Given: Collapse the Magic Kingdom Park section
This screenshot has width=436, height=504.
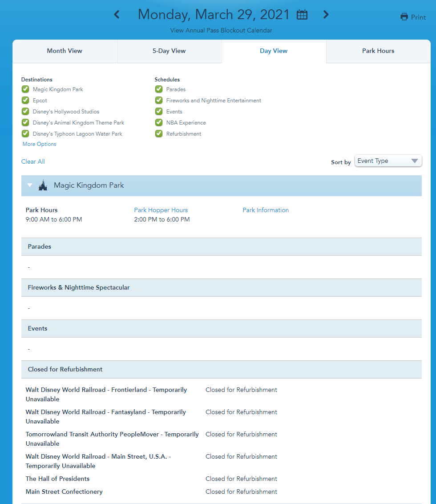Looking at the screenshot, I should coord(30,185).
